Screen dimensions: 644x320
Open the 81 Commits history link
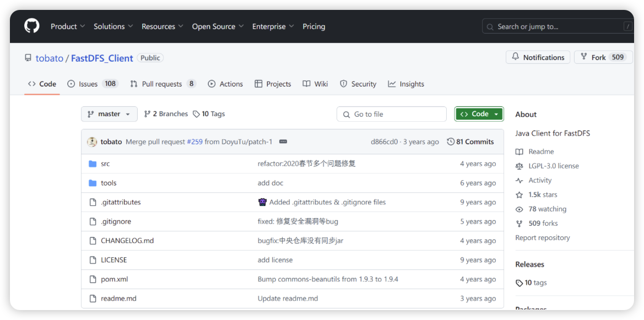470,142
